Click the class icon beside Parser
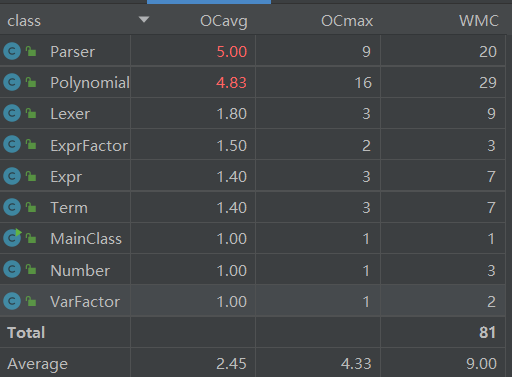512x377 pixels. (x=12, y=51)
